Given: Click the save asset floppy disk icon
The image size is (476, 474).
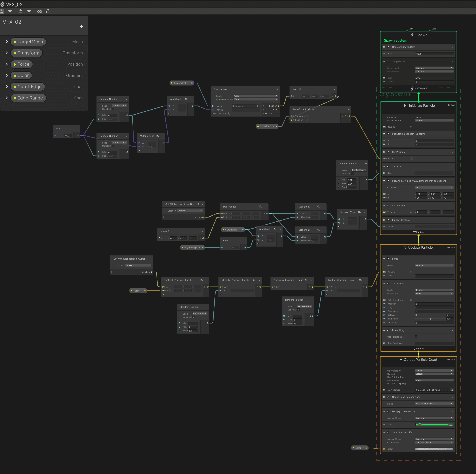Looking at the screenshot, I should (x=2, y=11).
